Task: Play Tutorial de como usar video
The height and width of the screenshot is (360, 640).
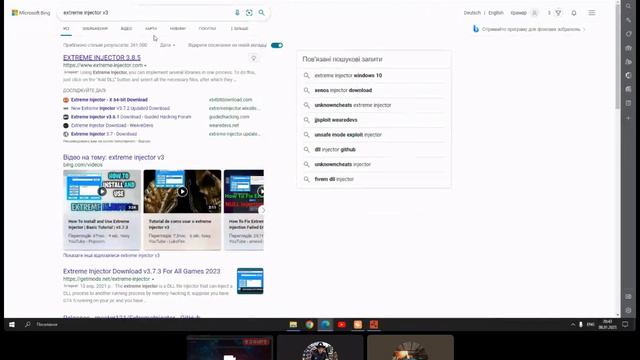Action: click(x=182, y=191)
